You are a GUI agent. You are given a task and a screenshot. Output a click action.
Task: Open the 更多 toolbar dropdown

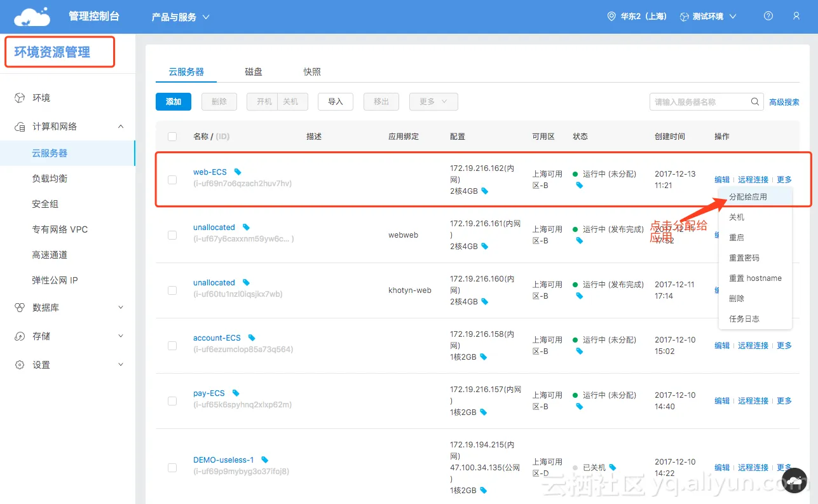(x=433, y=102)
